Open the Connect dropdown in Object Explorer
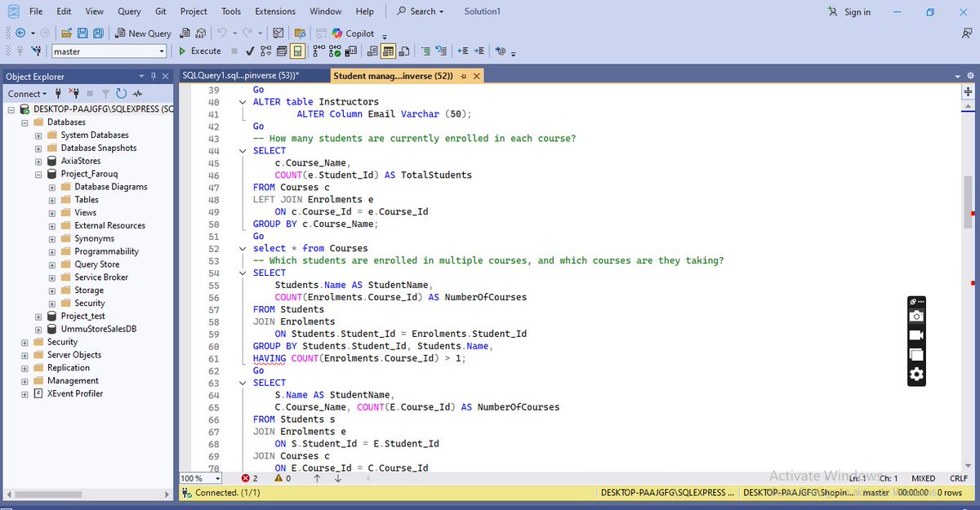Screen dimensions: 980x510 pyautogui.click(x=27, y=94)
